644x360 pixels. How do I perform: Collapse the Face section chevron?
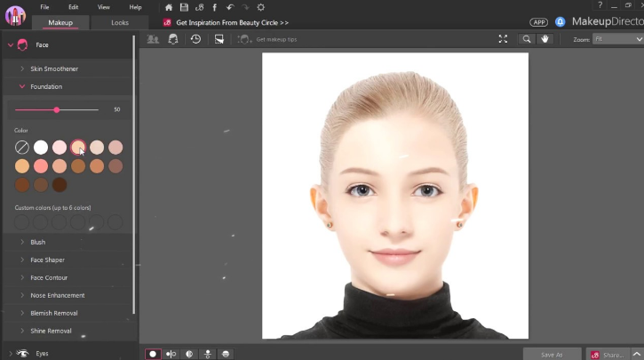tap(11, 44)
